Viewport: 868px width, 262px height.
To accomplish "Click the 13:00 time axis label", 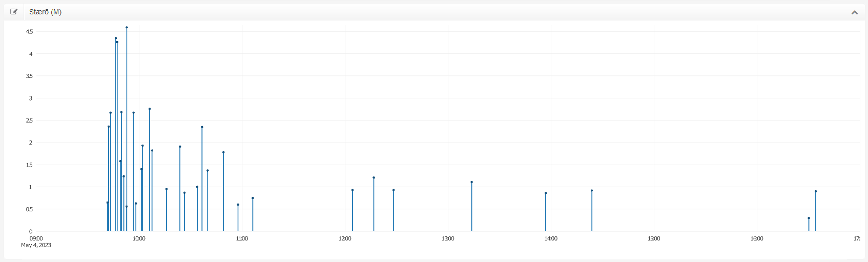I will [448, 238].
